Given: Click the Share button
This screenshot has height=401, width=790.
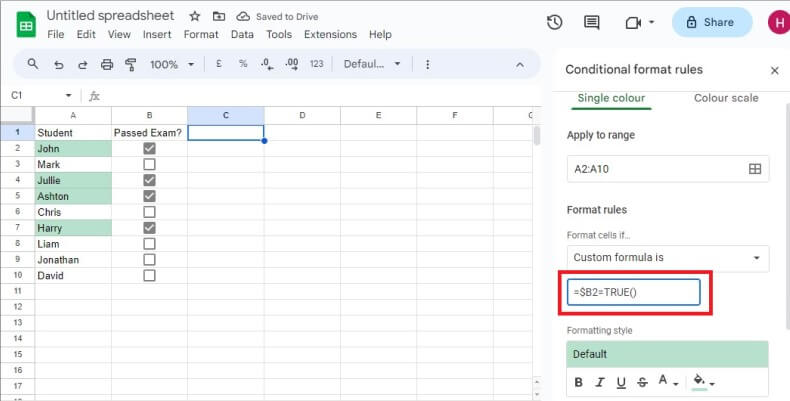Looking at the screenshot, I should click(x=712, y=22).
